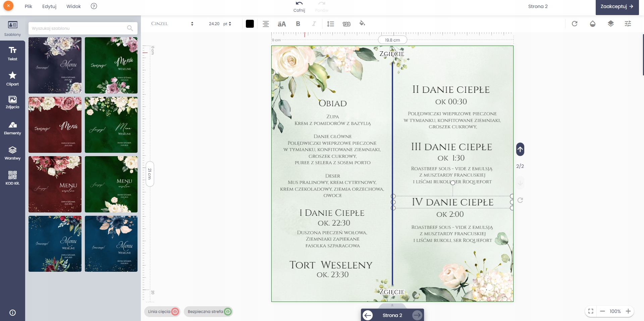Open the black text color swatch
The width and height of the screenshot is (644, 321).
pyautogui.click(x=250, y=24)
